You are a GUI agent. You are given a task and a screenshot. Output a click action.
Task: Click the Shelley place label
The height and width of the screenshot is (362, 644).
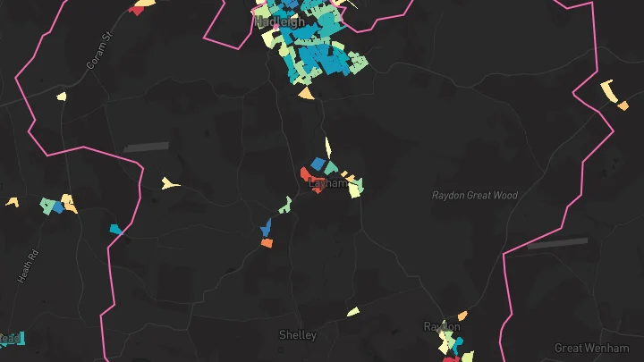(x=298, y=335)
